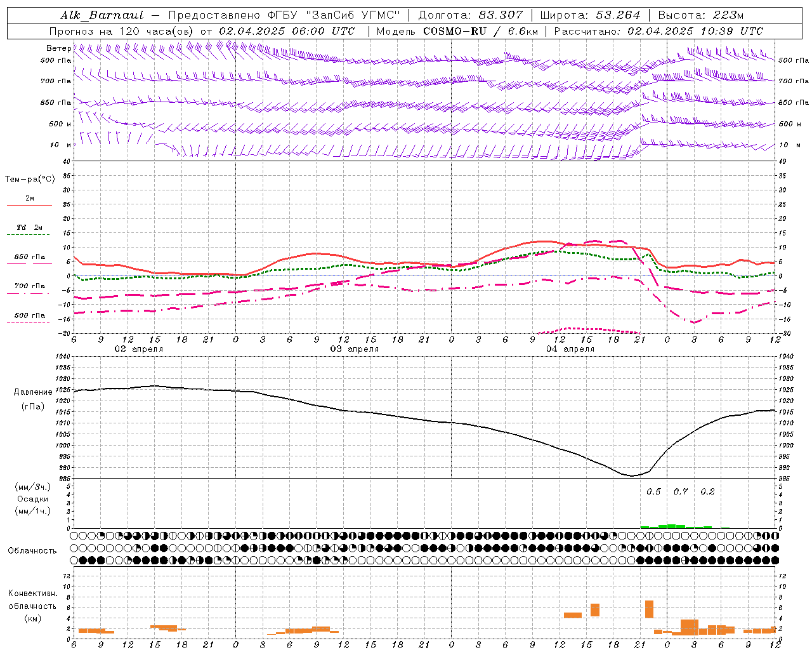The height and width of the screenshot is (650, 812).
Task: Click the dashed line sample under 'Td 2м'
Action: tap(29, 234)
